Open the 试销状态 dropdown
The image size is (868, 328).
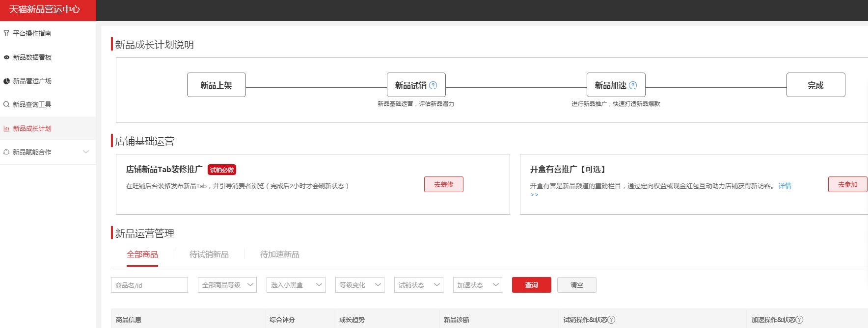tap(418, 285)
